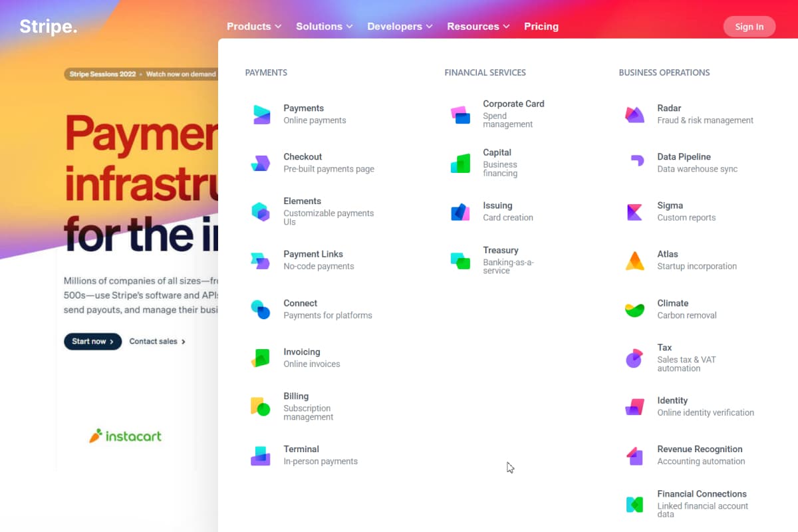Click the Stripe logo
The image size is (798, 532).
[x=48, y=27]
